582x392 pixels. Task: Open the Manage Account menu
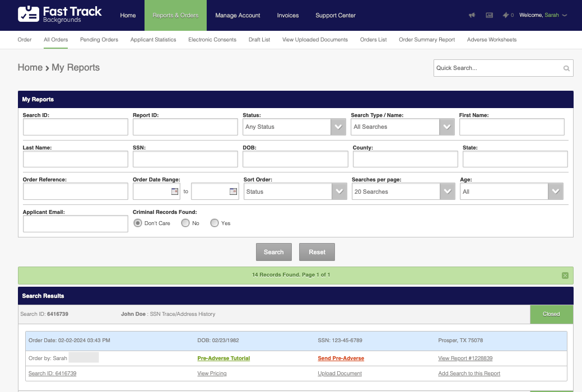238,15
